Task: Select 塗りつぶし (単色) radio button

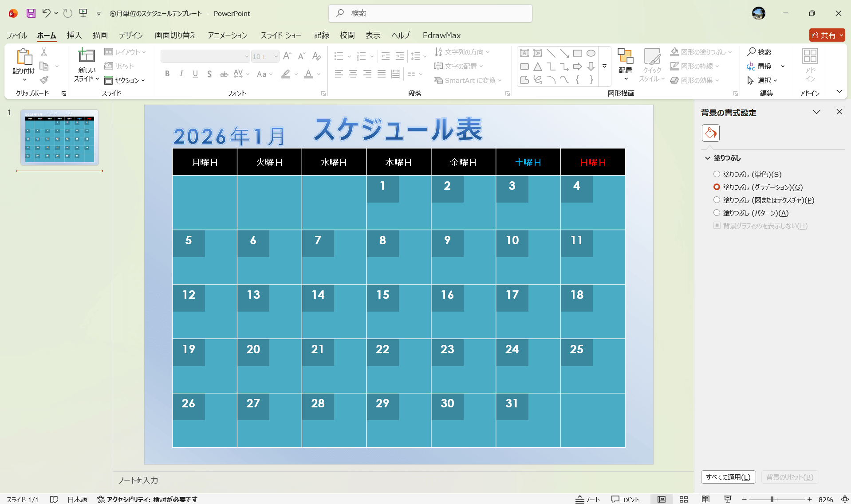Action: click(x=717, y=174)
